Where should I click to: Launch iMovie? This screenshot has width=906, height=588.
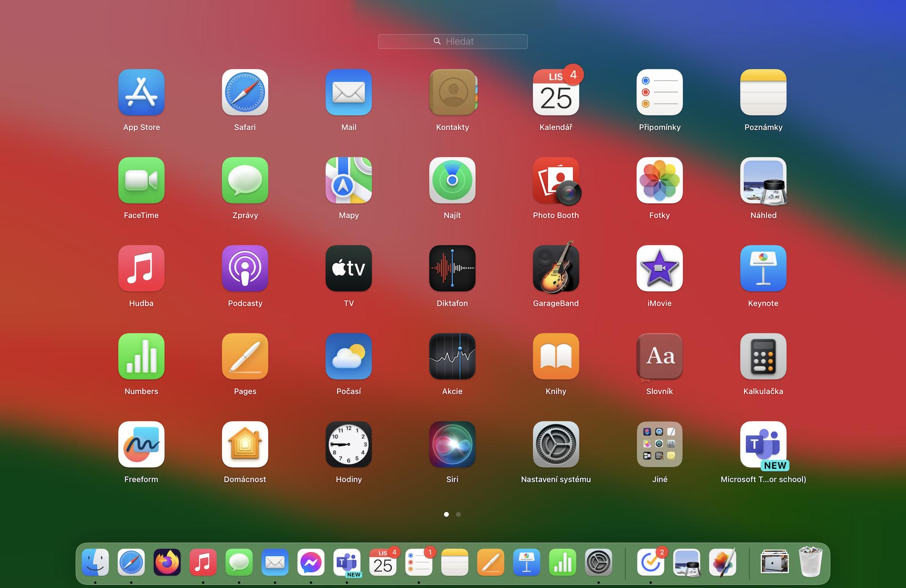coord(660,268)
